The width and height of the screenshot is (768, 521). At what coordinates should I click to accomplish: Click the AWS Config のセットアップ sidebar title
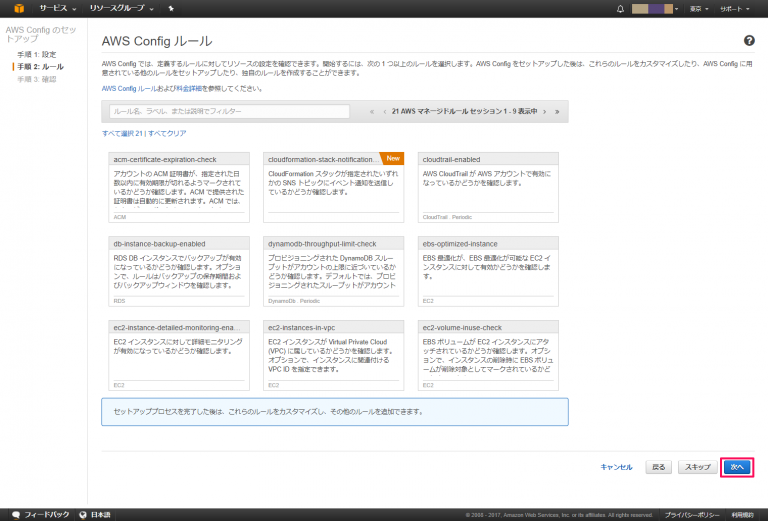(x=41, y=34)
